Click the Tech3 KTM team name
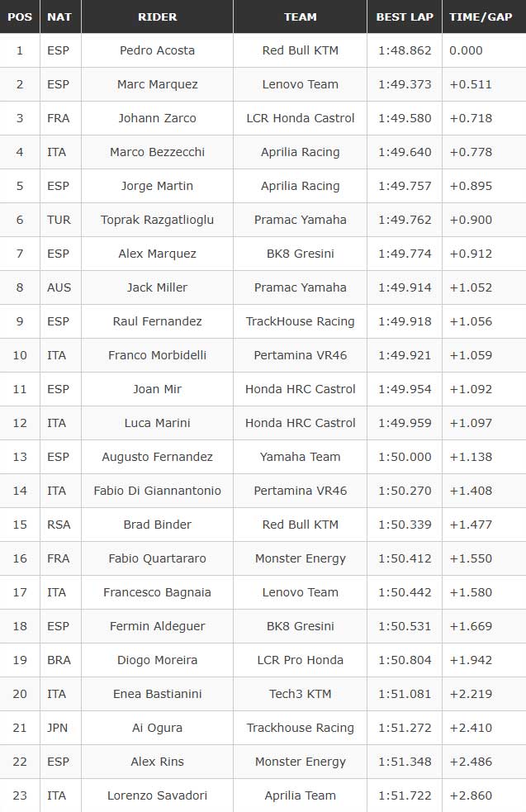Image resolution: width=526 pixels, height=812 pixels. [300, 694]
